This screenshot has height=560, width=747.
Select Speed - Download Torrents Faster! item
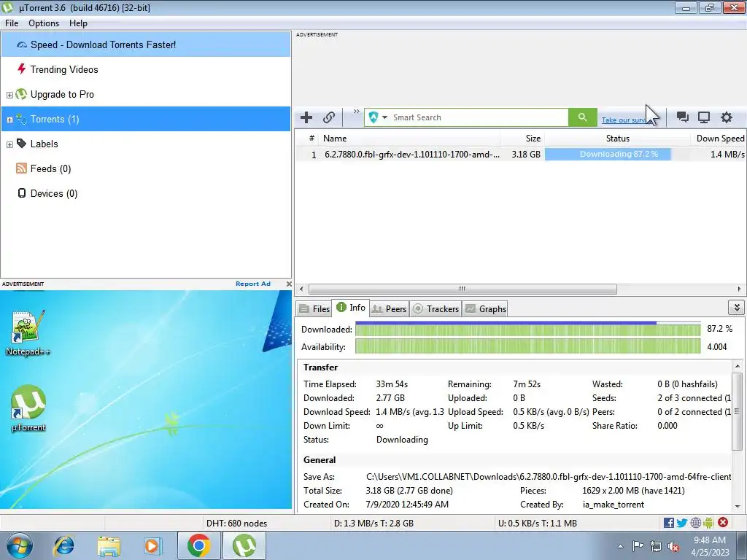146,44
